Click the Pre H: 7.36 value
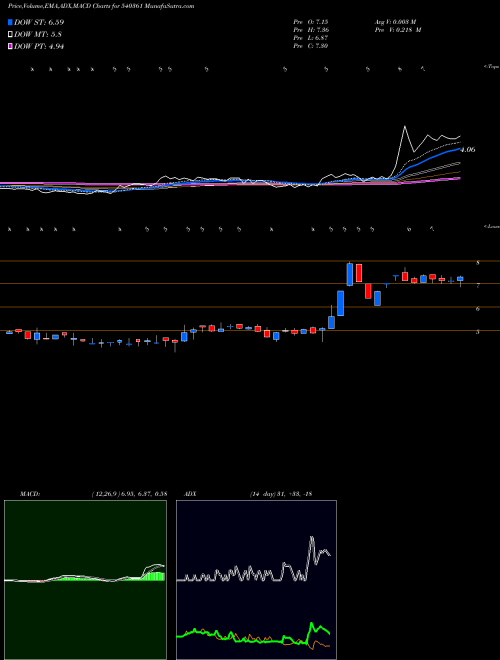 [x=311, y=30]
